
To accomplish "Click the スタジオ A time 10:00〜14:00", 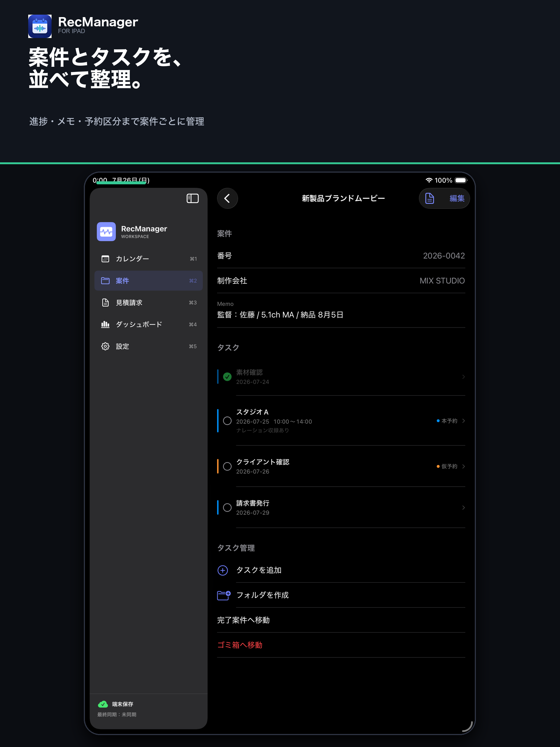I will [293, 422].
